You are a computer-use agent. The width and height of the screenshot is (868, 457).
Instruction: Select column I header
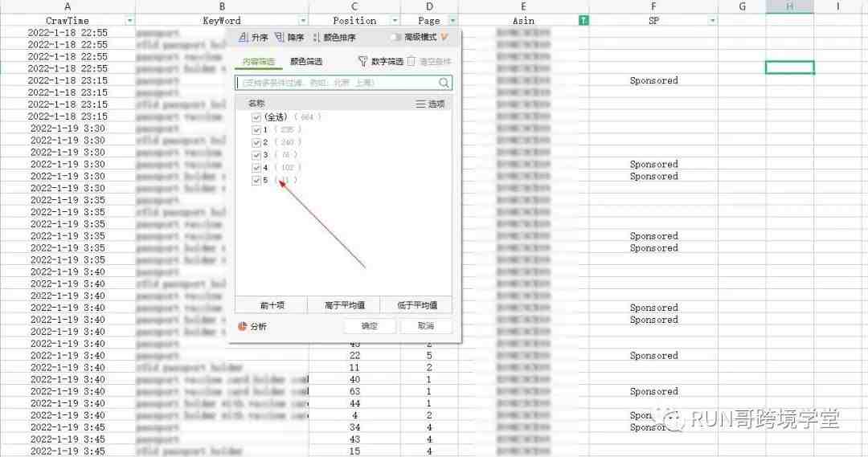[x=837, y=6]
